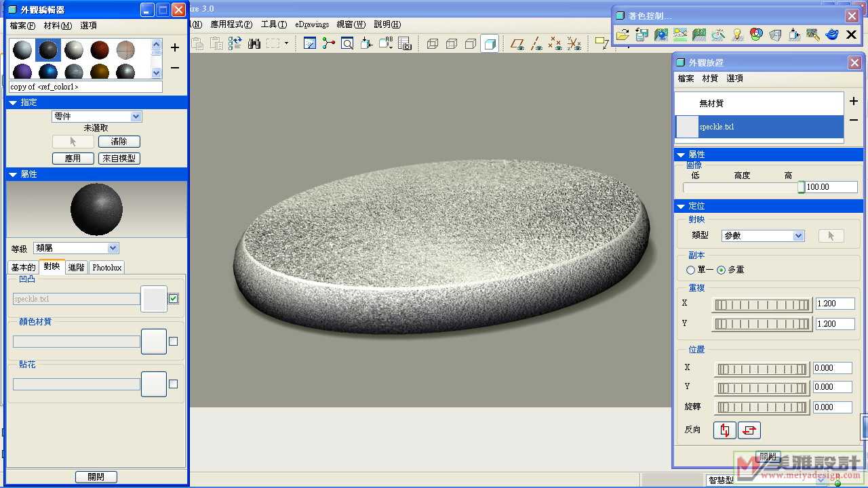
Task: Open the 類型 mapping type dropdown showing 參數
Action: 763,236
